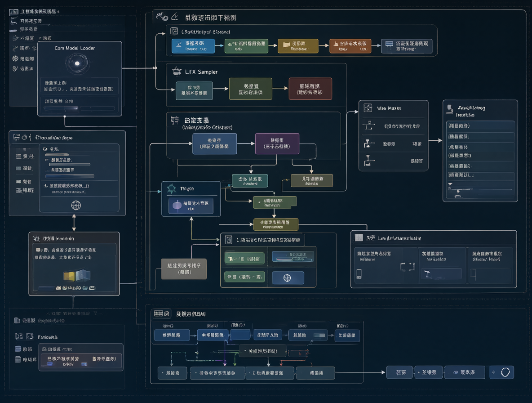This screenshot has width=532, height=403.
Task: Click the green node in the top pipeline row
Action: (x=246, y=46)
